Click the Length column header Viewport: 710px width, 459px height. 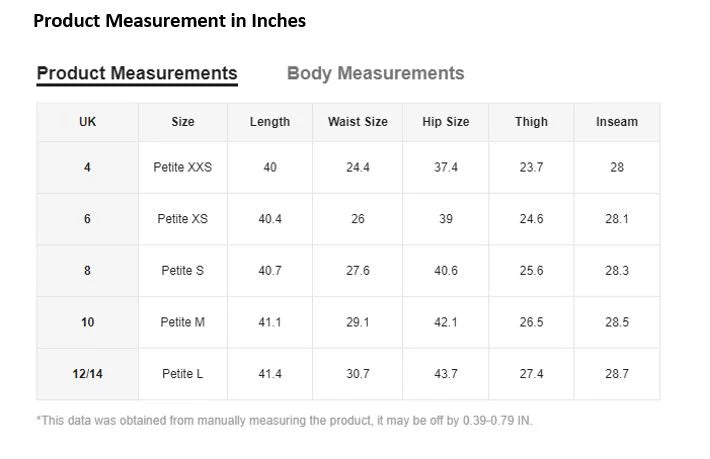click(270, 122)
